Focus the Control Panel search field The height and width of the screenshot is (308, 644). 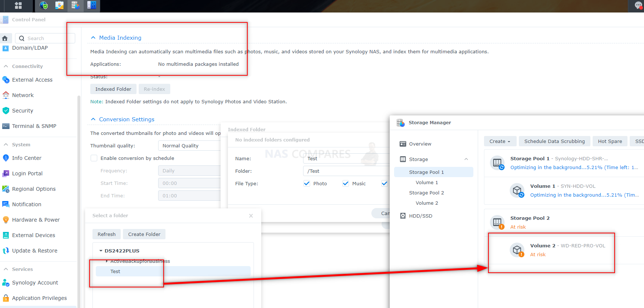[45, 38]
